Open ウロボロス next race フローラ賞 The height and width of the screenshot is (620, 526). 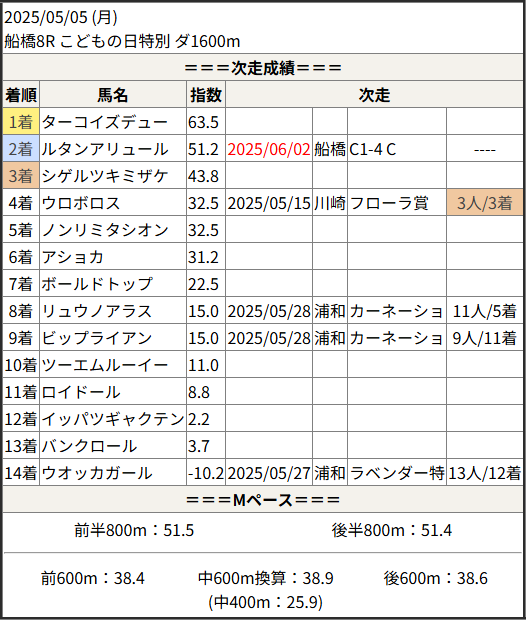point(389,203)
